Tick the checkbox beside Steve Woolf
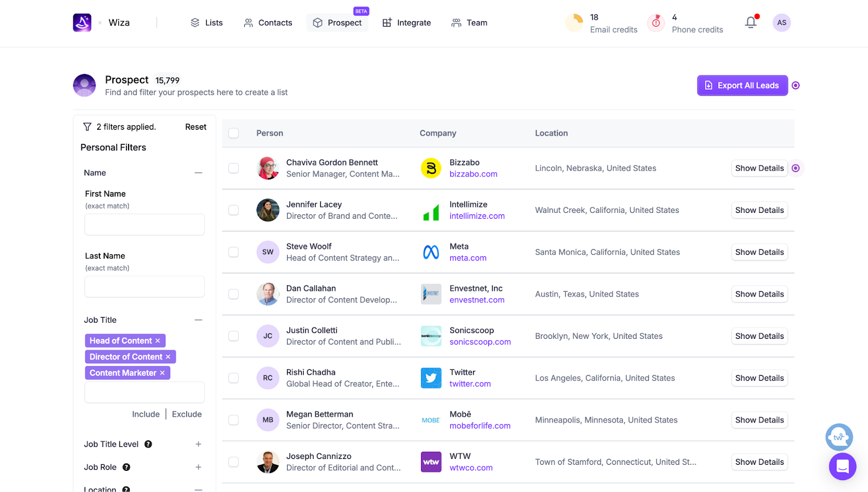This screenshot has height=492, width=868. click(234, 252)
